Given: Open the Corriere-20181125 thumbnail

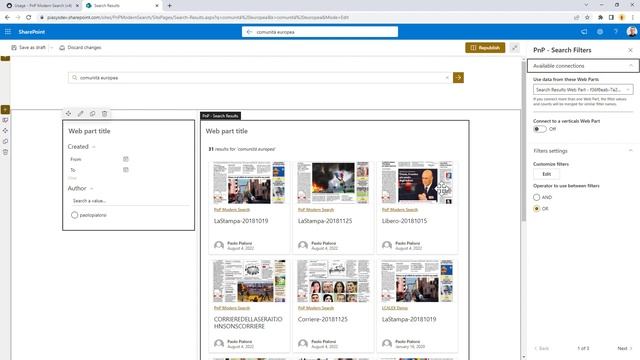Looking at the screenshot, I should 333,281.
